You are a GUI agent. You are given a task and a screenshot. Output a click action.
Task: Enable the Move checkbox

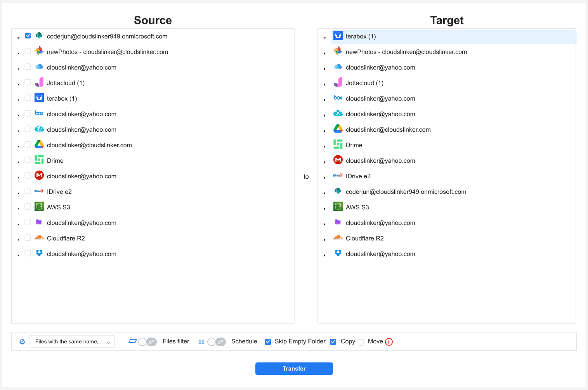point(361,342)
